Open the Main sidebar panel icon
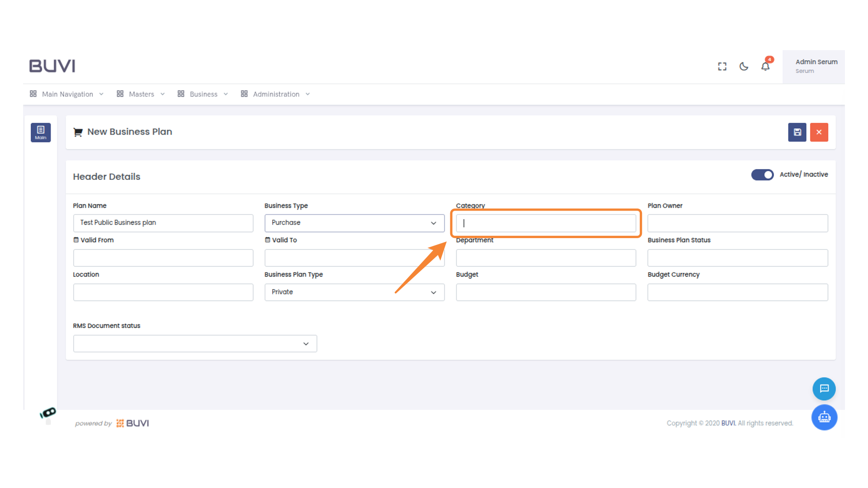Viewport: 868px width, 488px height. pyautogui.click(x=41, y=132)
